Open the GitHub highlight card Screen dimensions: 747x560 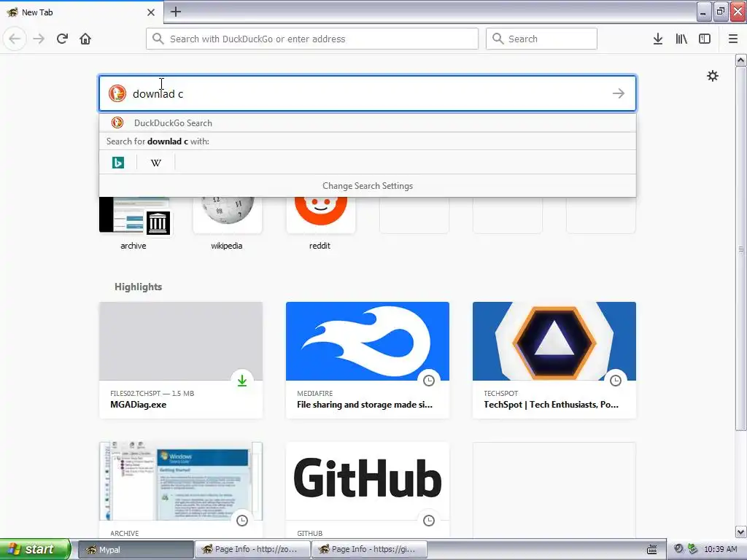(x=368, y=491)
